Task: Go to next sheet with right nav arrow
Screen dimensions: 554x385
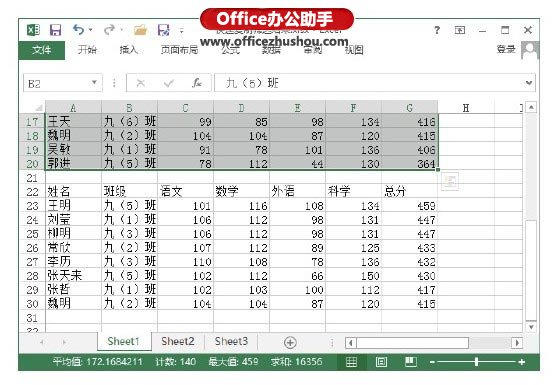Action: (64, 342)
